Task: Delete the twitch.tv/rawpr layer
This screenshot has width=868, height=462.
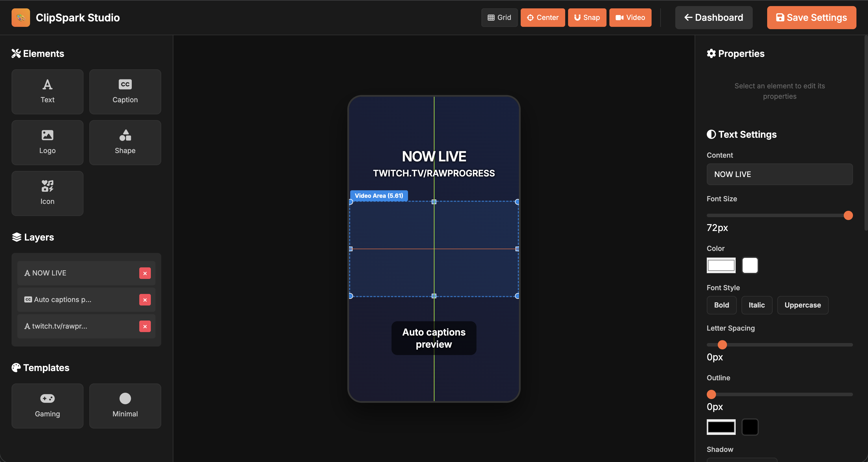Action: pyautogui.click(x=145, y=326)
